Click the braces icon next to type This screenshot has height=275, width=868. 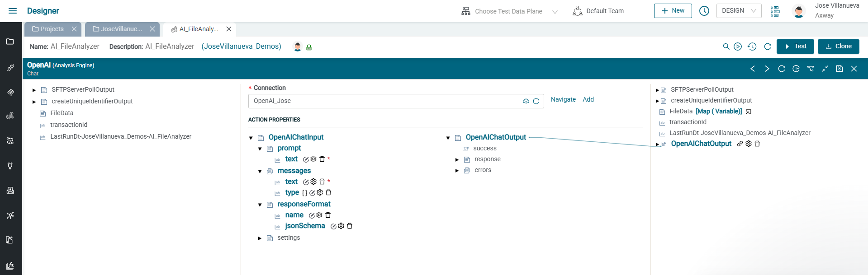[304, 193]
